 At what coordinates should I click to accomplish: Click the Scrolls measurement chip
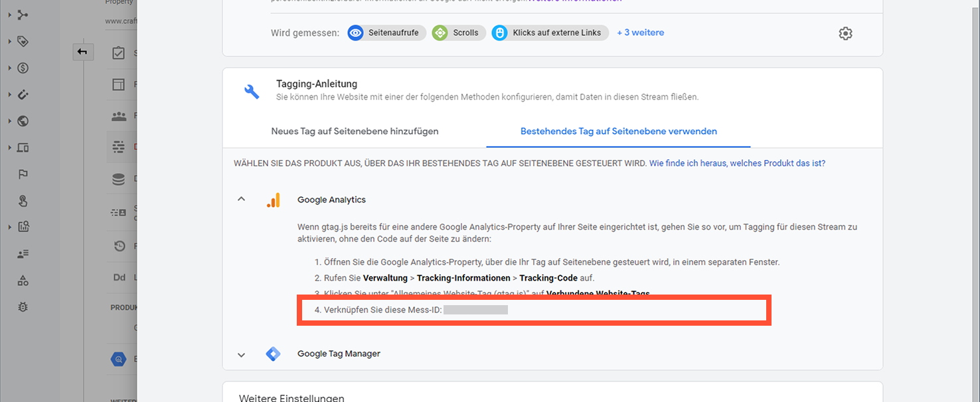click(459, 33)
